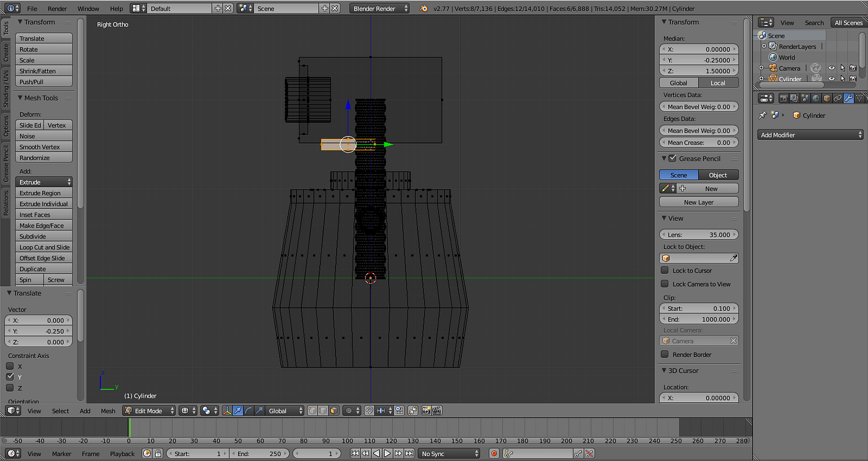
Task: Toggle the Y constraint axis checkbox
Action: (10, 377)
